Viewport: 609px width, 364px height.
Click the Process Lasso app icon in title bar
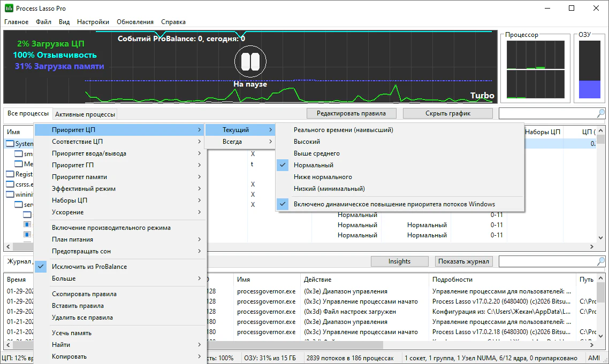click(x=9, y=9)
